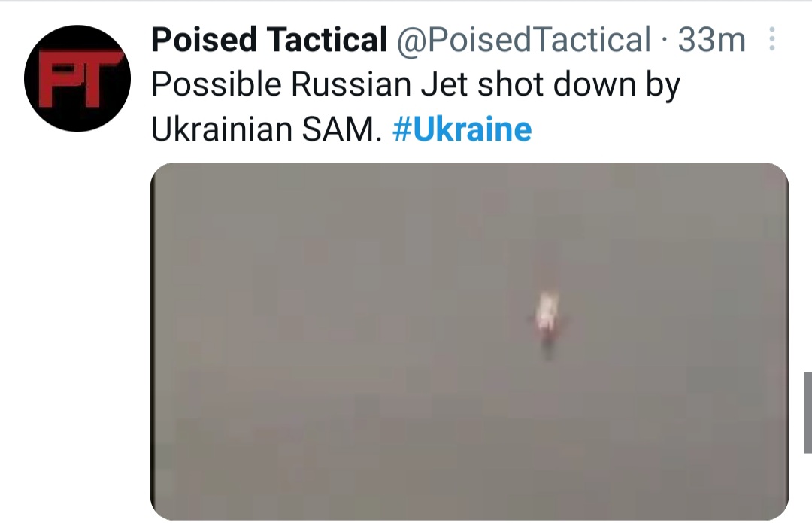
Task: Expand tweet options via the vertical ellipsis
Action: (x=771, y=39)
